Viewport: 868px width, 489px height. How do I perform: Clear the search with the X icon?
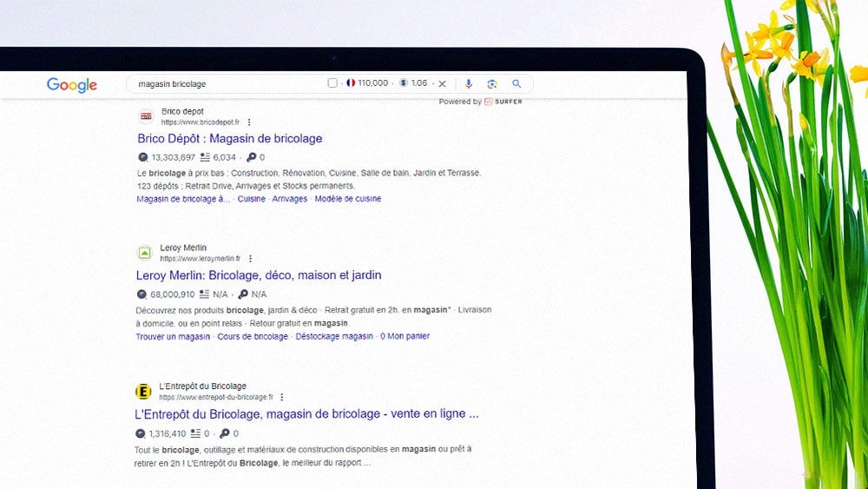click(443, 83)
